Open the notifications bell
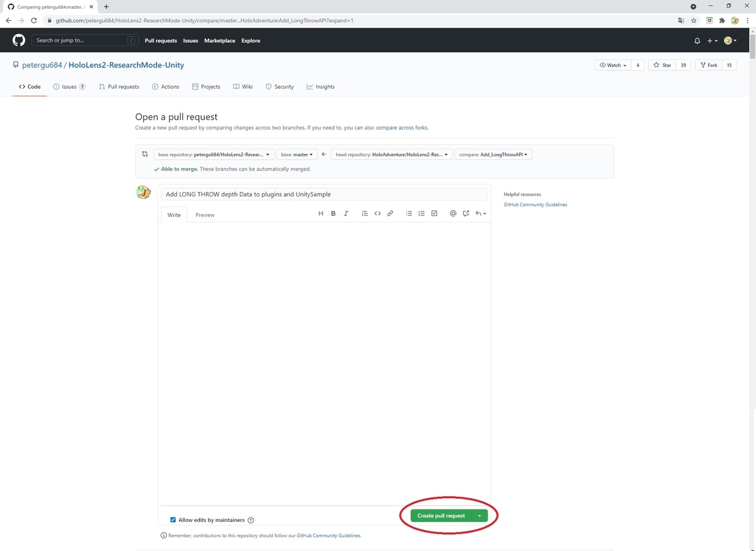Viewport: 756px width, 551px height. coord(697,40)
